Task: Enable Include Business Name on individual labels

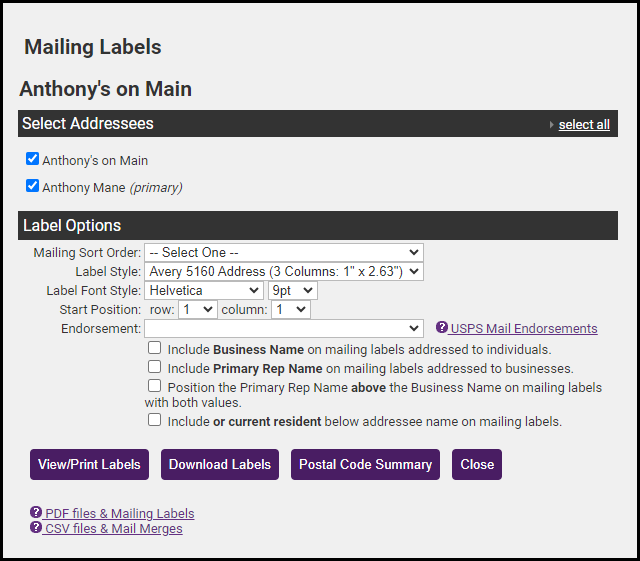Action: tap(155, 349)
